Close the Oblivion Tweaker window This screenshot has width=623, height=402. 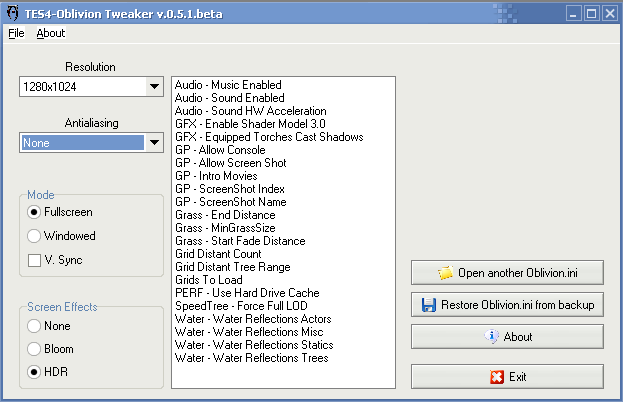tap(610, 14)
